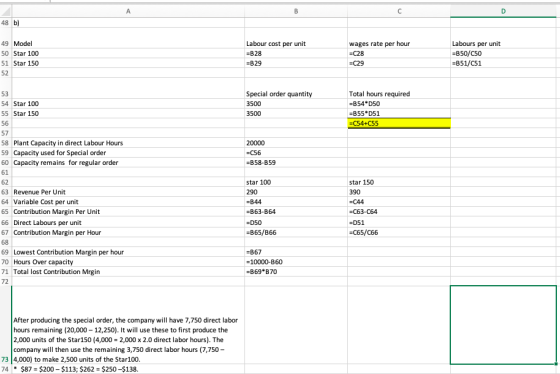Click Star 150 quantity 3500 in row 55
560x374 pixels.
click(x=296, y=114)
